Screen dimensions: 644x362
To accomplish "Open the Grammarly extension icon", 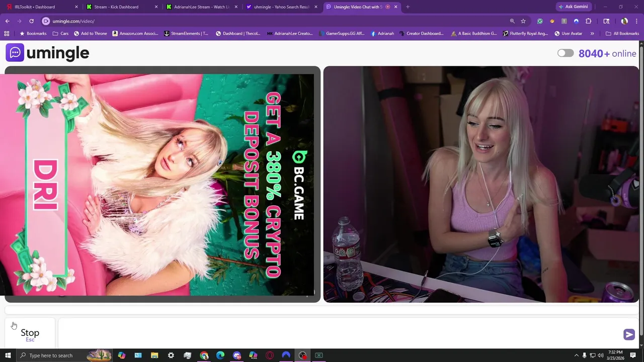I will point(540,21).
